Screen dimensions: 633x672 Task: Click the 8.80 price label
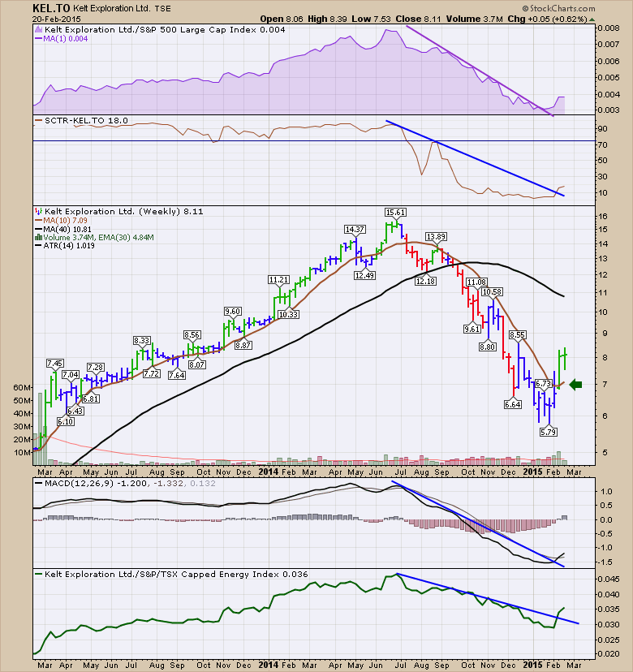(487, 347)
